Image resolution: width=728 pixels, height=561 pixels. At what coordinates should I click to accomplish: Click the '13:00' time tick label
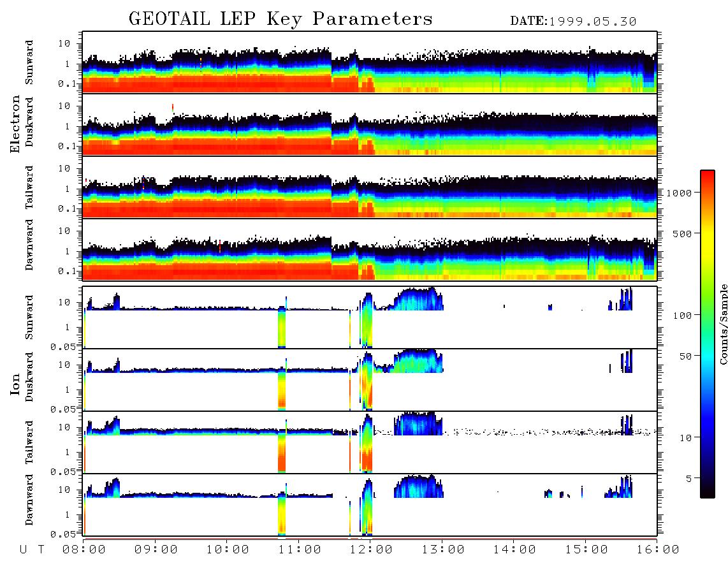(443, 550)
